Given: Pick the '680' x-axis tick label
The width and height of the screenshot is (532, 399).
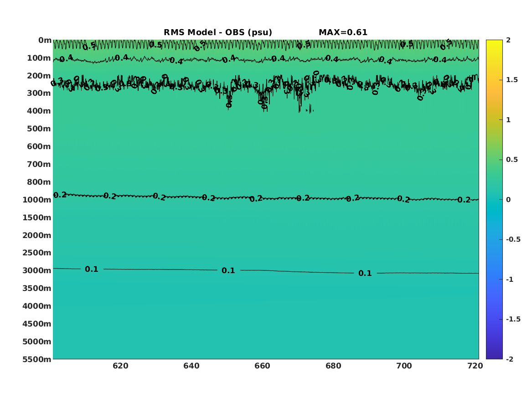Looking at the screenshot, I should click(x=333, y=366).
